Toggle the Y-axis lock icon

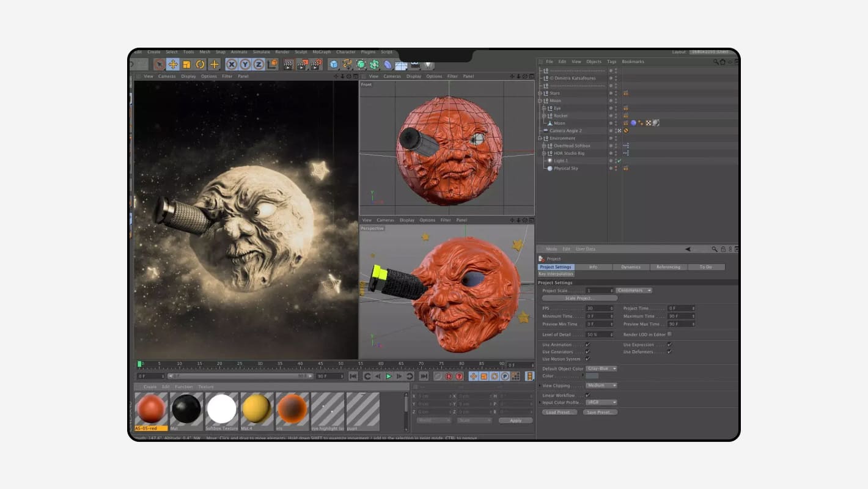point(245,64)
